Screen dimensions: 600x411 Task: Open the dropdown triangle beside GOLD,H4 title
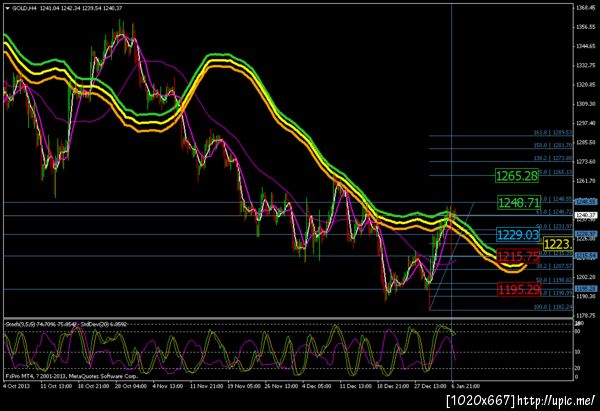pos(7,8)
